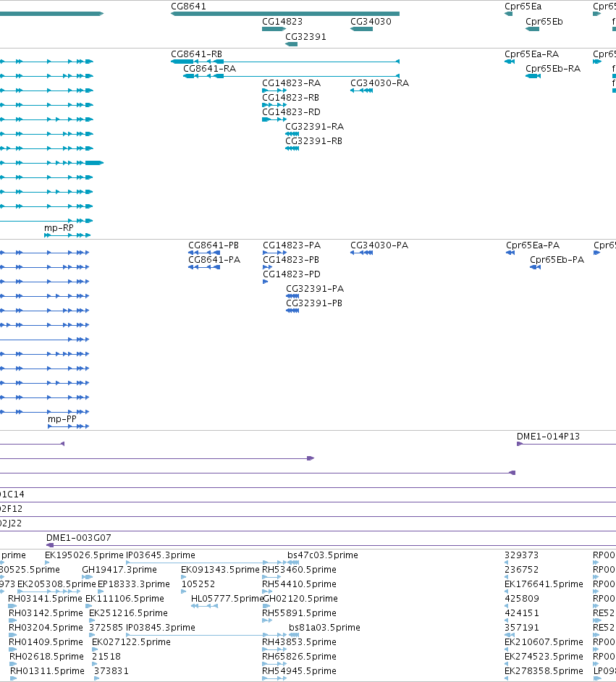
Task: Click EST IP03845.3prime label
Action: 161,628
